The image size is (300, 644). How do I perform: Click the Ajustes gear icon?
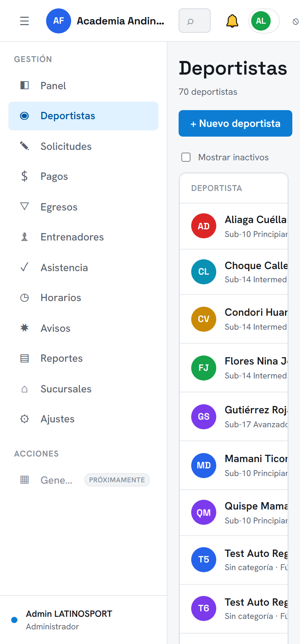(24, 419)
